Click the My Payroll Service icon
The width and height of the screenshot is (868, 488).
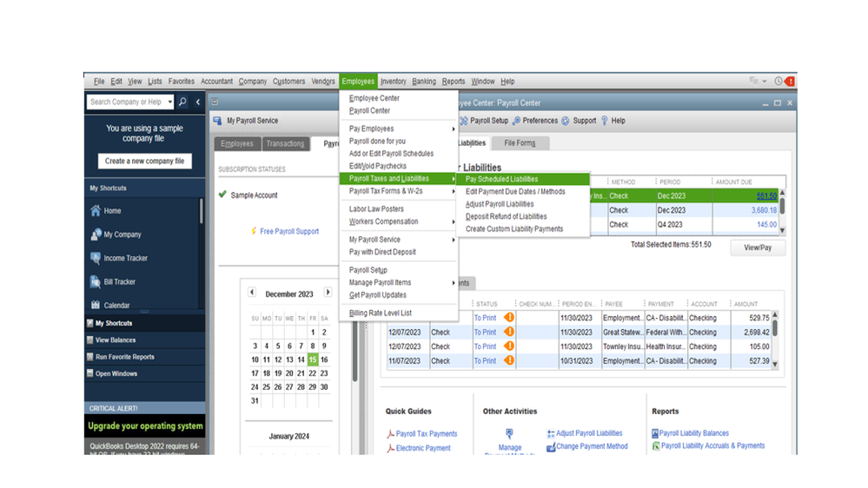tap(217, 121)
